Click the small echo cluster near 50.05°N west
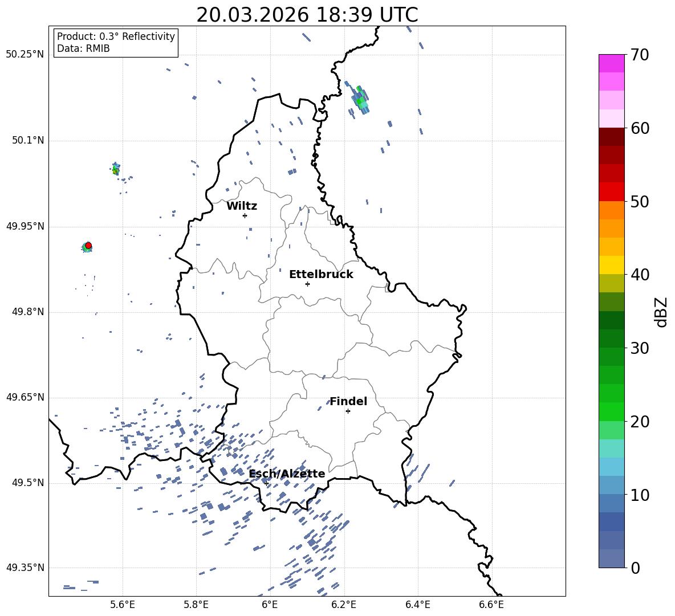This screenshot has height=616, width=675. pyautogui.click(x=115, y=169)
